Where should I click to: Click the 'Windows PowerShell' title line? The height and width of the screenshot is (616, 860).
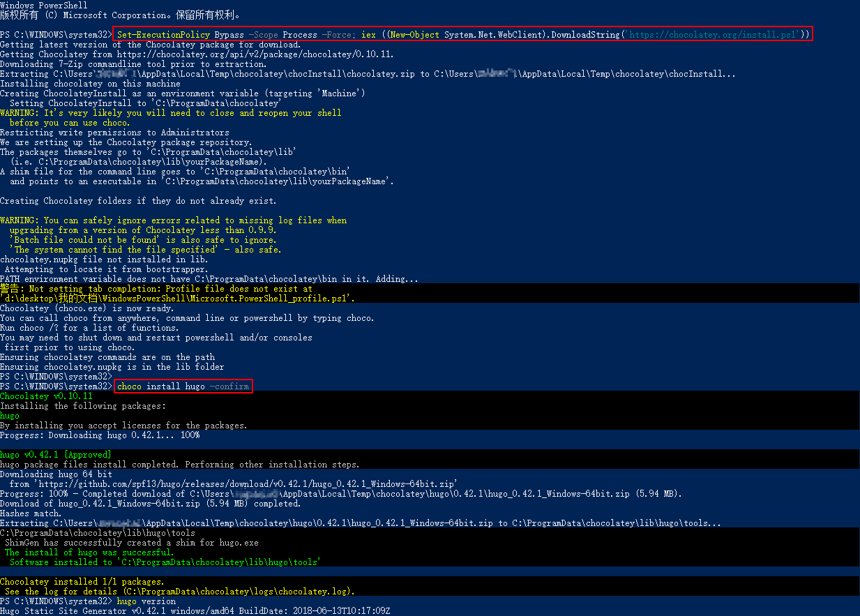tap(44, 5)
